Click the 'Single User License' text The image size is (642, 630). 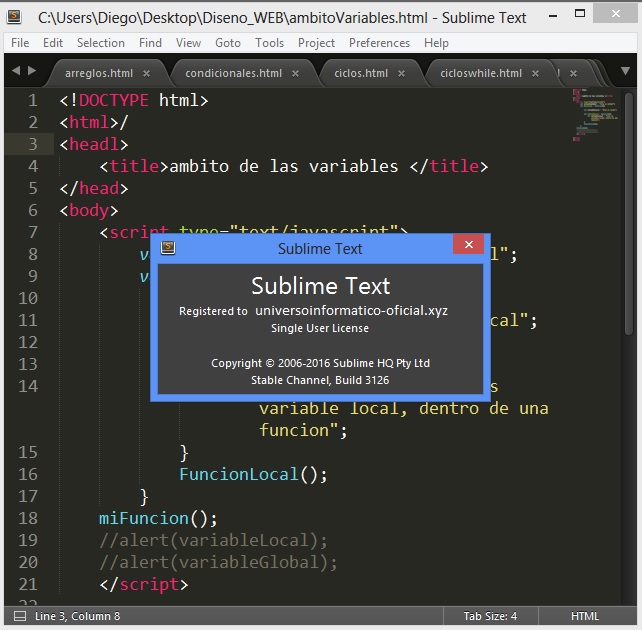(x=320, y=328)
